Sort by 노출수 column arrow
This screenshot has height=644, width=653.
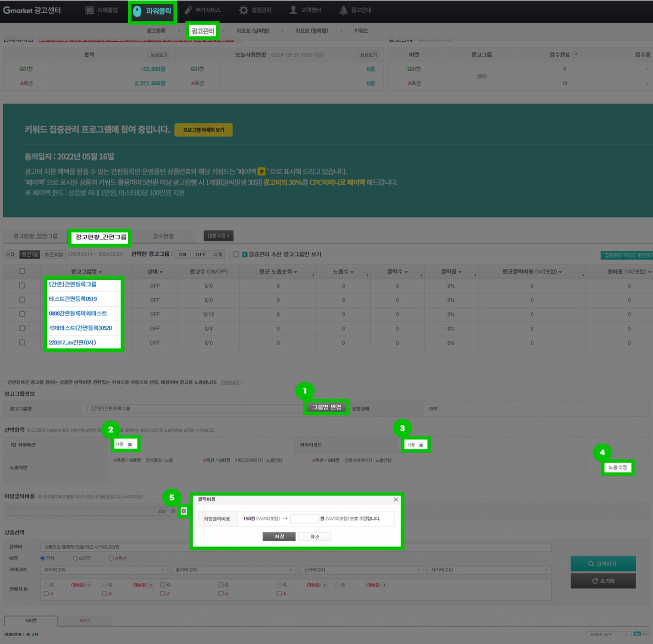[352, 272]
